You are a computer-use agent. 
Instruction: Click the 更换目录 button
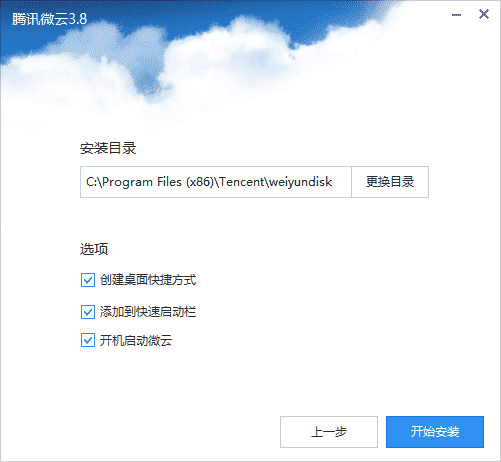390,182
